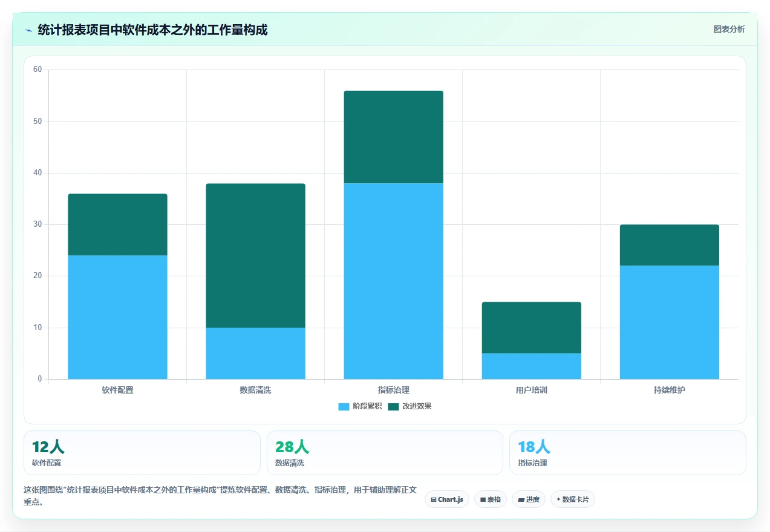
Task: Click the lightning icon beside the title
Action: [x=28, y=30]
